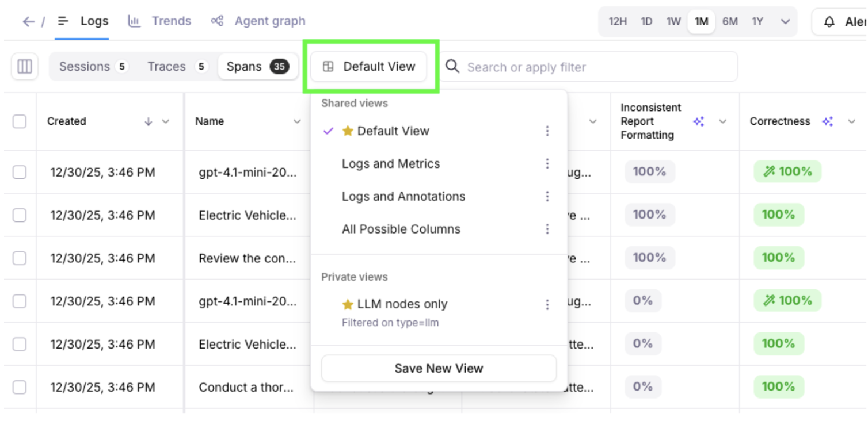Screen dimensions: 868x421
Task: Switch to Traces view
Action: point(177,67)
